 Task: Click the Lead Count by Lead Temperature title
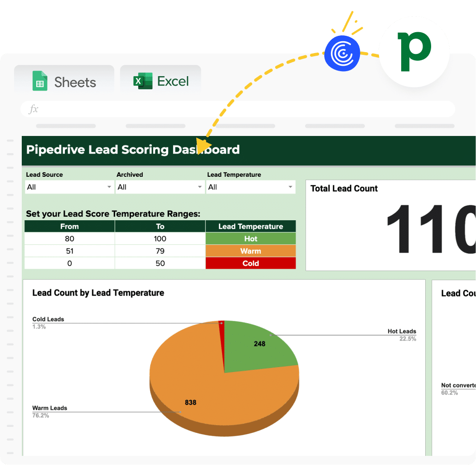coord(98,293)
